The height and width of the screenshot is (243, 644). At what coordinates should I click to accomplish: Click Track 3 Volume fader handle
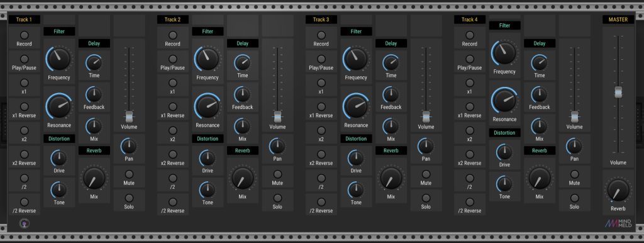click(x=426, y=116)
